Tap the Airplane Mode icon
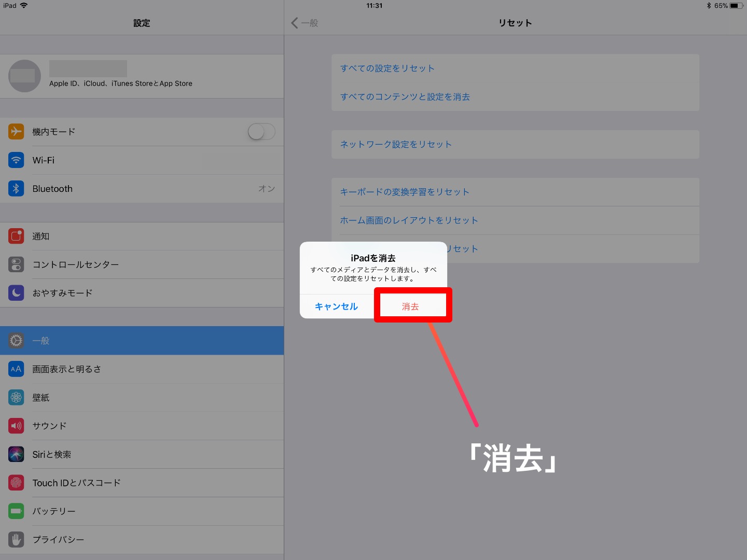 16,132
